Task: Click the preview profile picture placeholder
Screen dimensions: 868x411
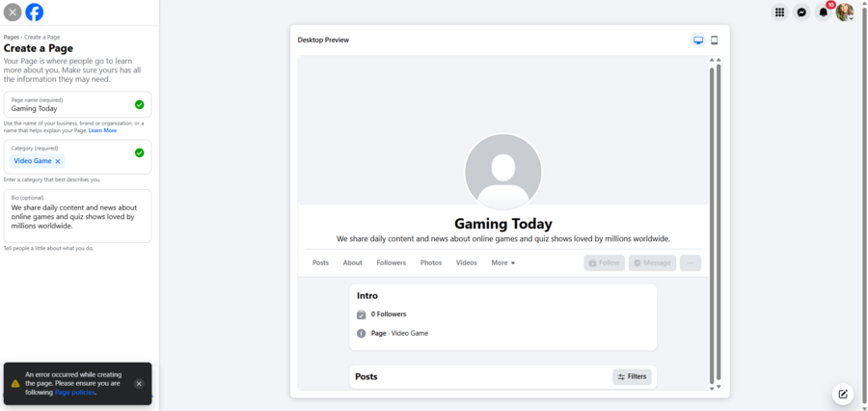Action: 502,172
